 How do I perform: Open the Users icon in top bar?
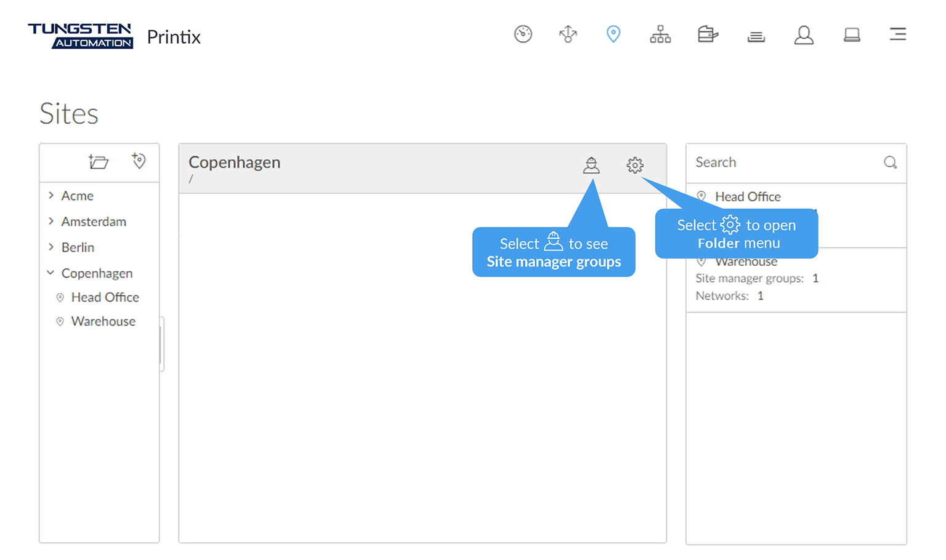(804, 35)
